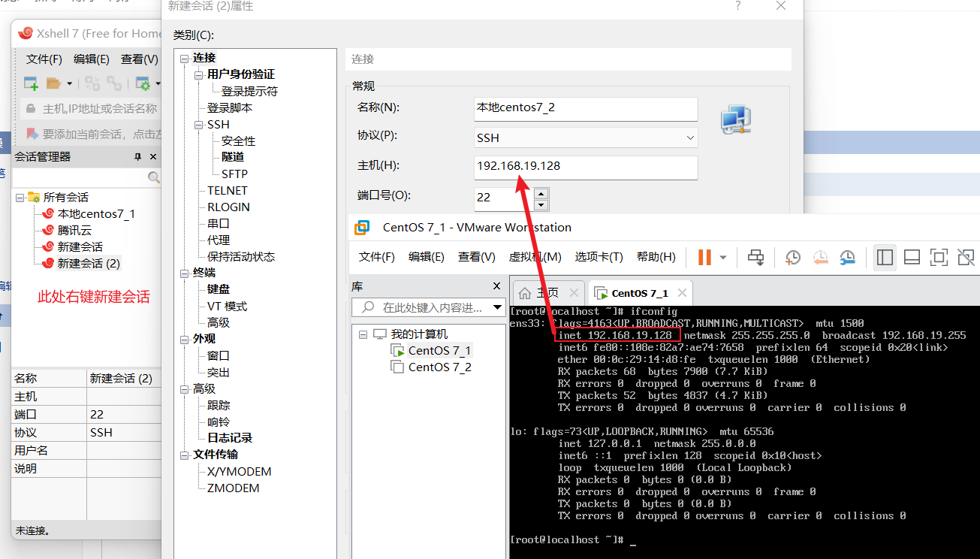Select RLOGIN in the category tree

coord(229,207)
